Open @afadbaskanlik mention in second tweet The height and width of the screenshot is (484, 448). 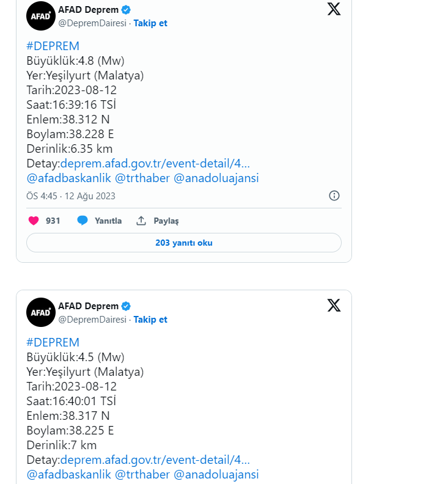[68, 474]
